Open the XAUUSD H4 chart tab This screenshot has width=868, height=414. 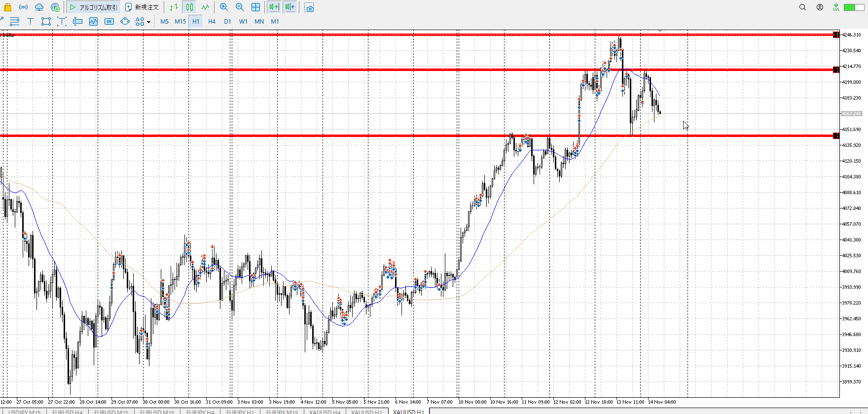(x=325, y=412)
